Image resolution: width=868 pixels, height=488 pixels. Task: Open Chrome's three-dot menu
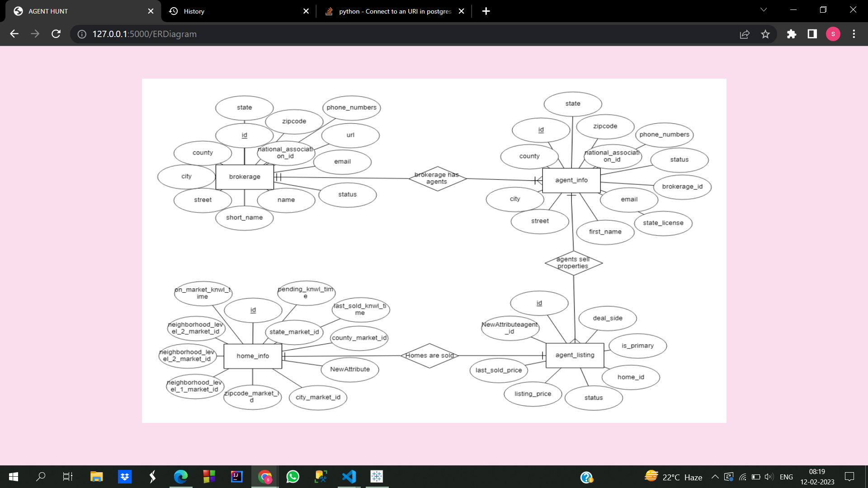(854, 34)
